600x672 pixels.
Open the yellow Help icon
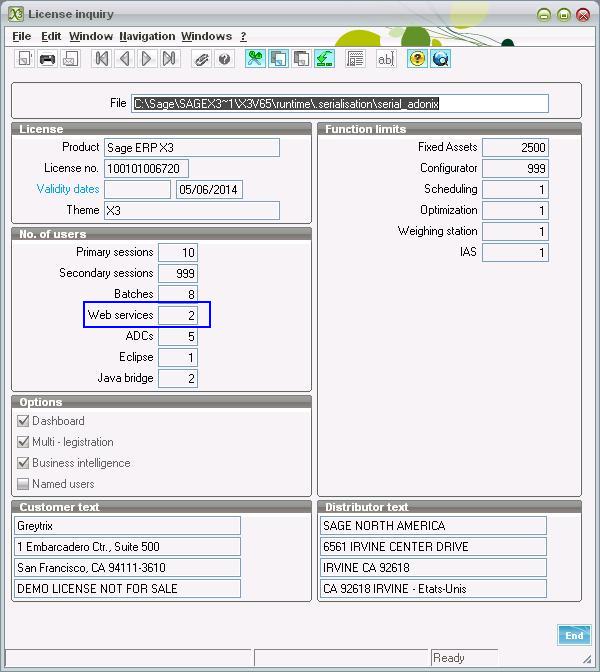[x=417, y=59]
